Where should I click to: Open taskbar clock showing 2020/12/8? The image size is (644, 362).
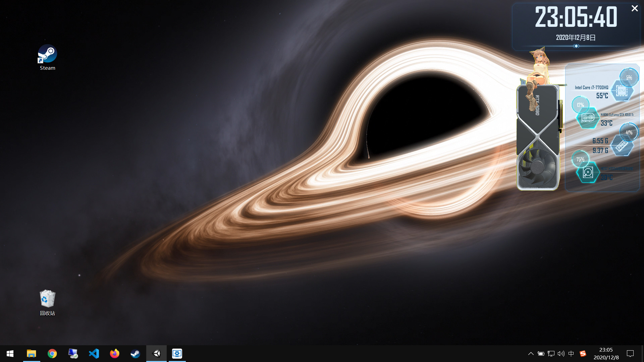(606, 354)
